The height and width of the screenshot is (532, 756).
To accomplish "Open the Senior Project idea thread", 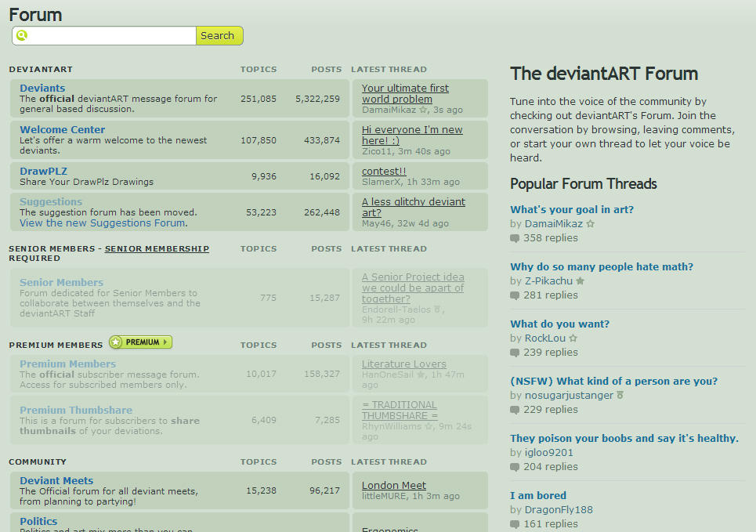I will 413,288.
